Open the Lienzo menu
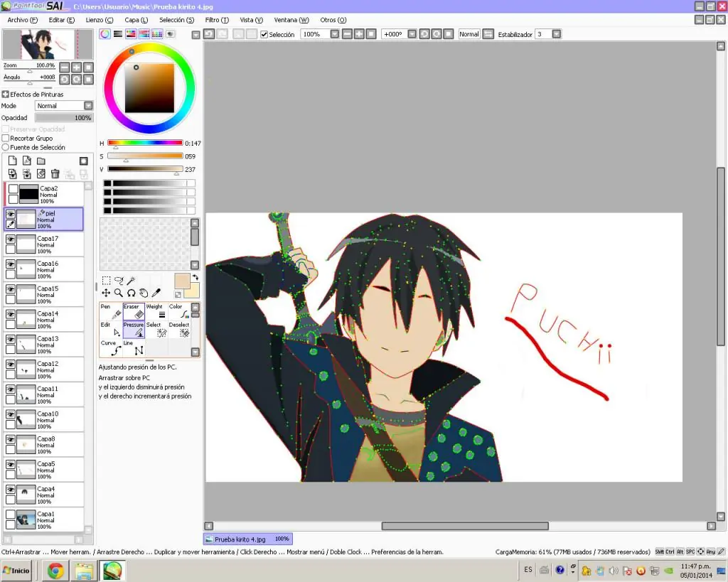The width and height of the screenshot is (728, 582). coord(100,20)
